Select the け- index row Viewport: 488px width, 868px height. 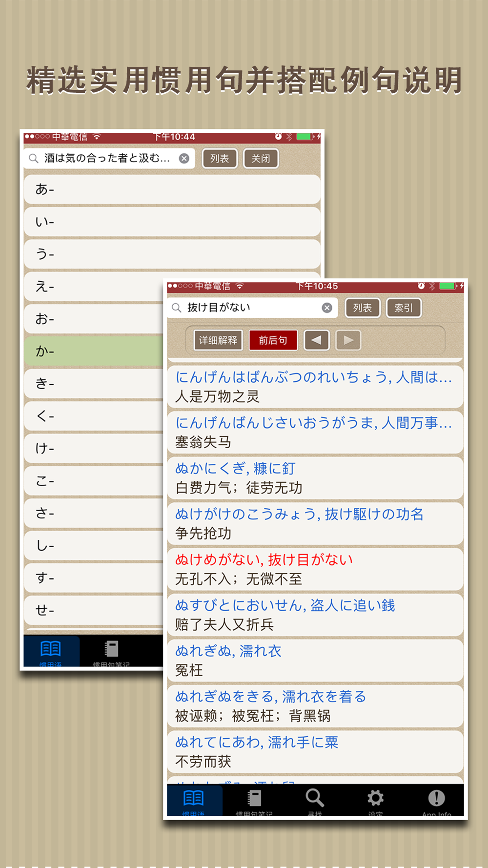(x=94, y=448)
